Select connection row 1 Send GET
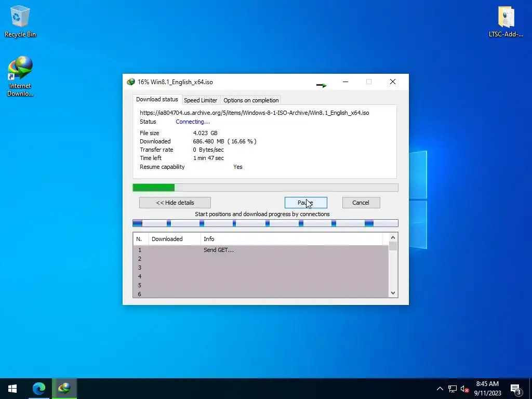Image resolution: width=532 pixels, height=399 pixels. (x=261, y=250)
